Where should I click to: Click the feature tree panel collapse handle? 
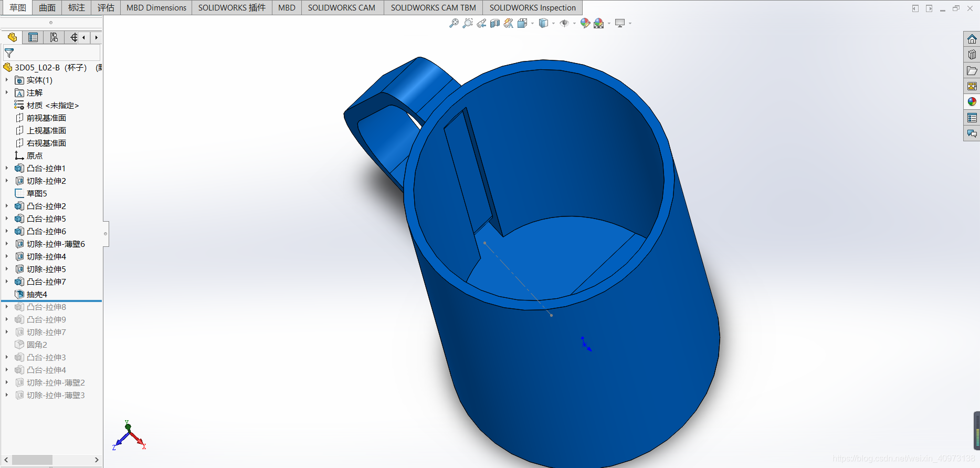pos(106,234)
